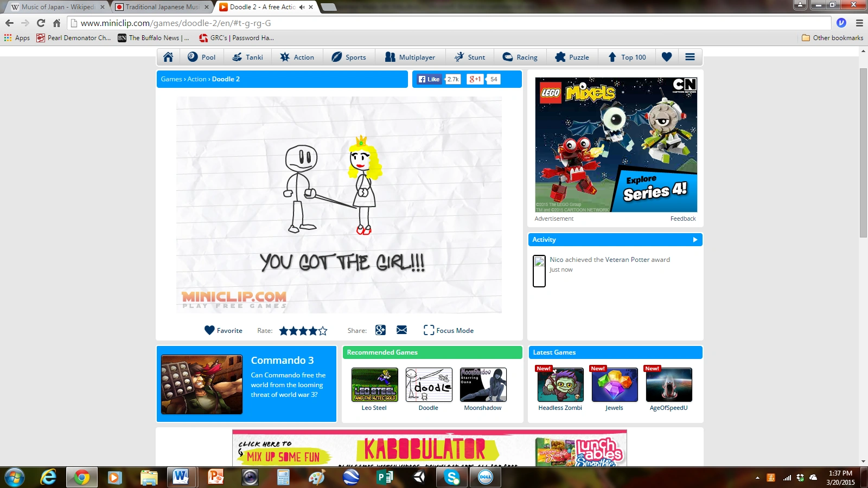Open the Top 100 games list

point(627,57)
